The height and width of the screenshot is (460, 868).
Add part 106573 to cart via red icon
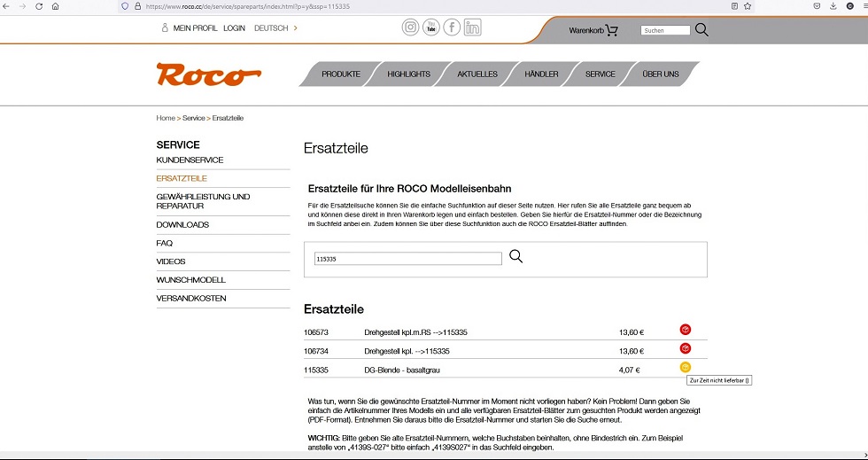[x=685, y=330]
